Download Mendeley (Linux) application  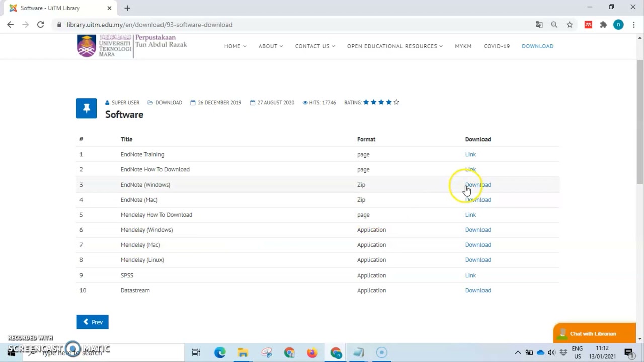[478, 260]
